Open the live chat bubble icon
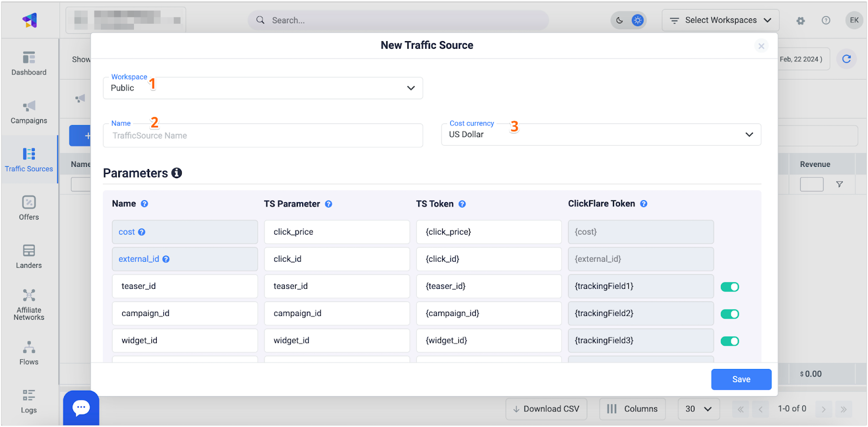 [x=81, y=407]
